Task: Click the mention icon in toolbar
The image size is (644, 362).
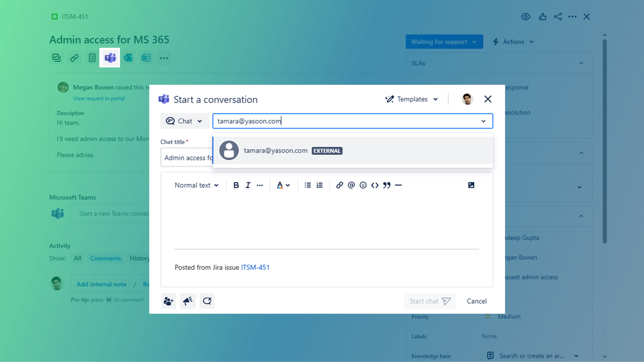Action: coord(351,185)
